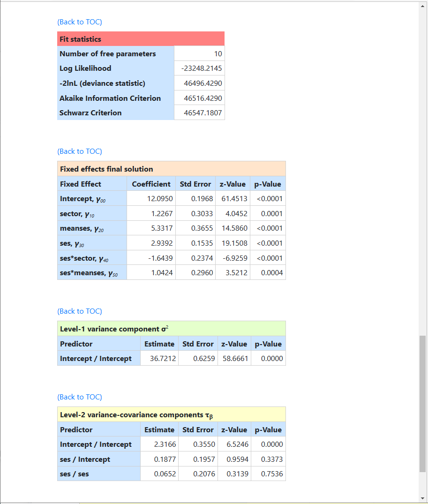Click Back to TOC above Fixed effects table
The height and width of the screenshot is (504, 428).
79,151
